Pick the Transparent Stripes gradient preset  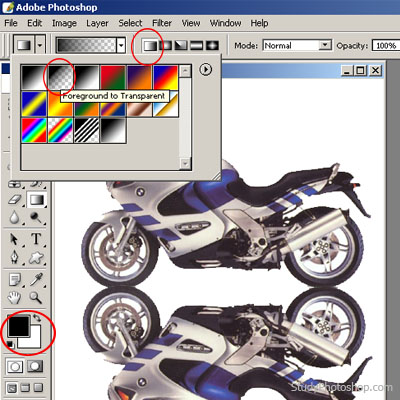point(87,130)
